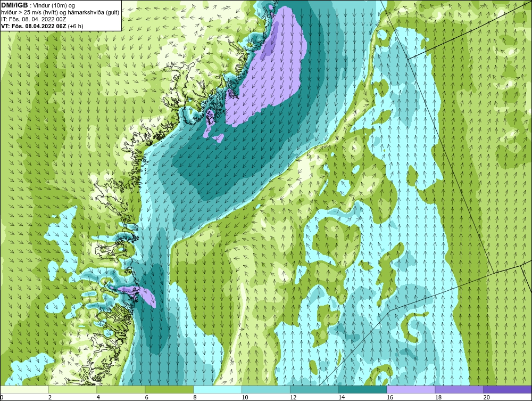Pick the 16–18 m/s lavender legend swatch
Screen dimensions: 532x401
tap(411, 389)
